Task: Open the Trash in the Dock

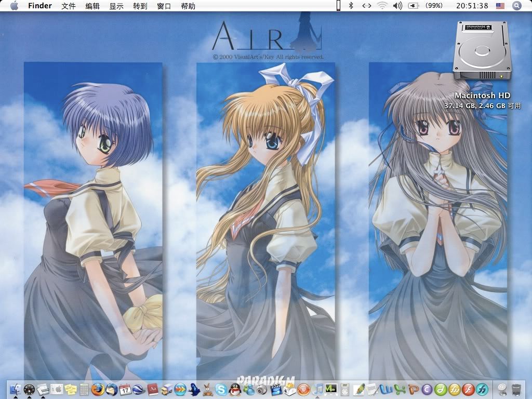Action: pos(516,389)
